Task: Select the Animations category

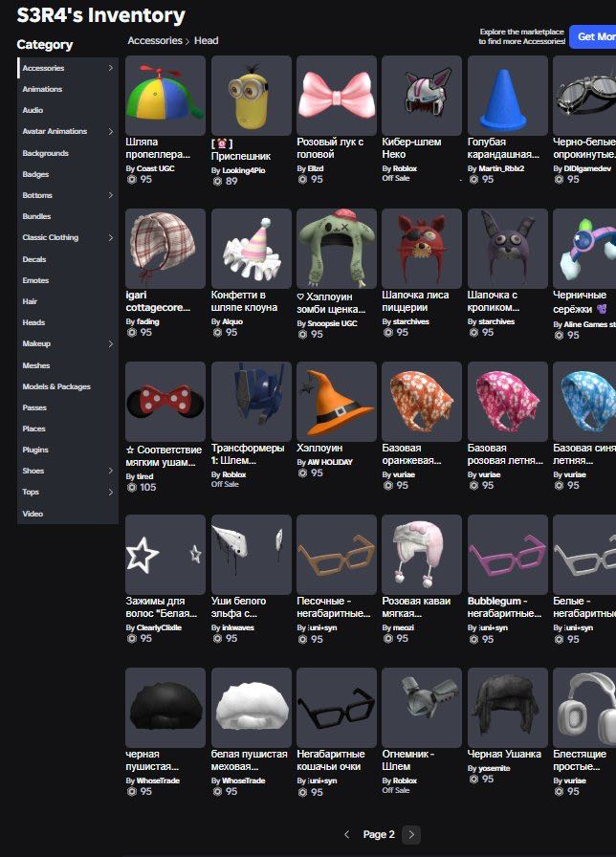Action: tap(42, 89)
